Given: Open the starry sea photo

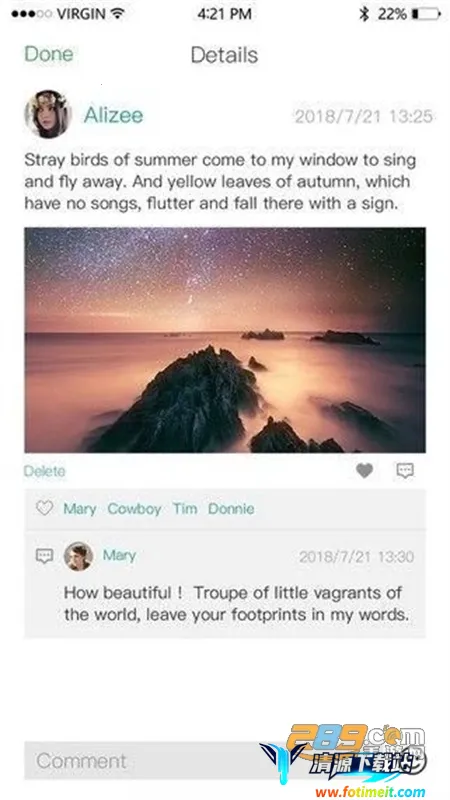Looking at the screenshot, I should click(x=225, y=340).
